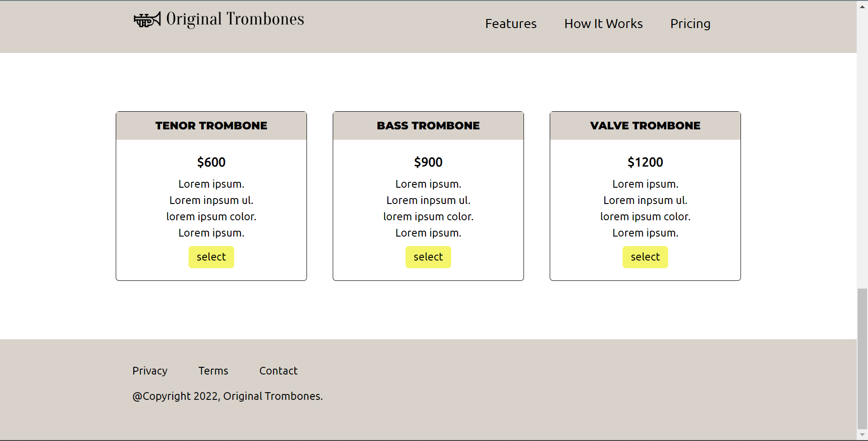Click the Original Trombones site title
Screen dimensions: 868x441
tap(235, 19)
